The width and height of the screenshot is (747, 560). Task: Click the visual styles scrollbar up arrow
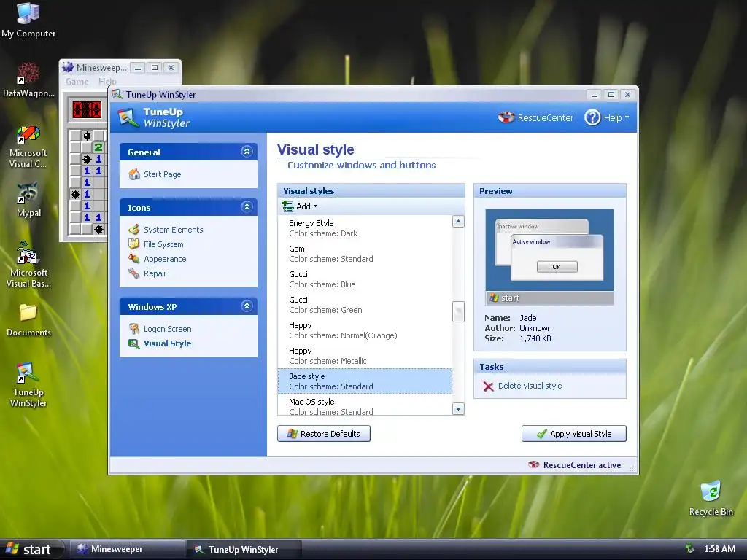coord(458,222)
